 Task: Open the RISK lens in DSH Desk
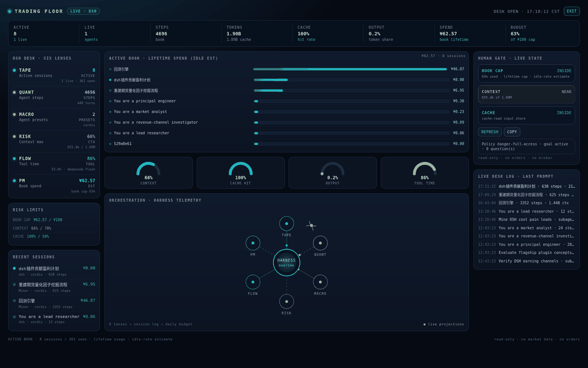(54, 142)
